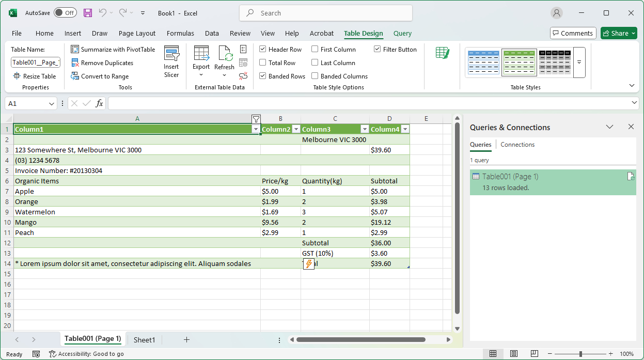This screenshot has height=360, width=644.
Task: Switch to Page Layout view in status bar
Action: 513,353
